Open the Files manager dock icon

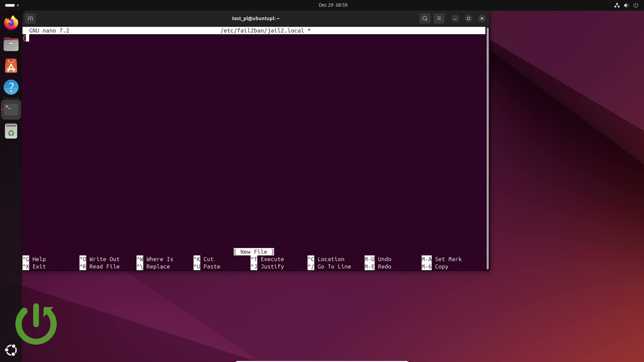click(11, 44)
